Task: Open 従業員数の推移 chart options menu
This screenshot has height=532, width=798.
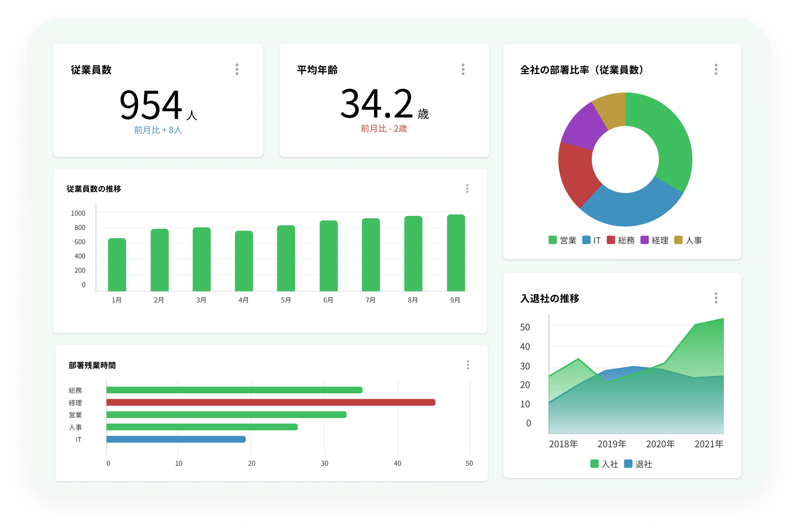Action: pos(467,189)
